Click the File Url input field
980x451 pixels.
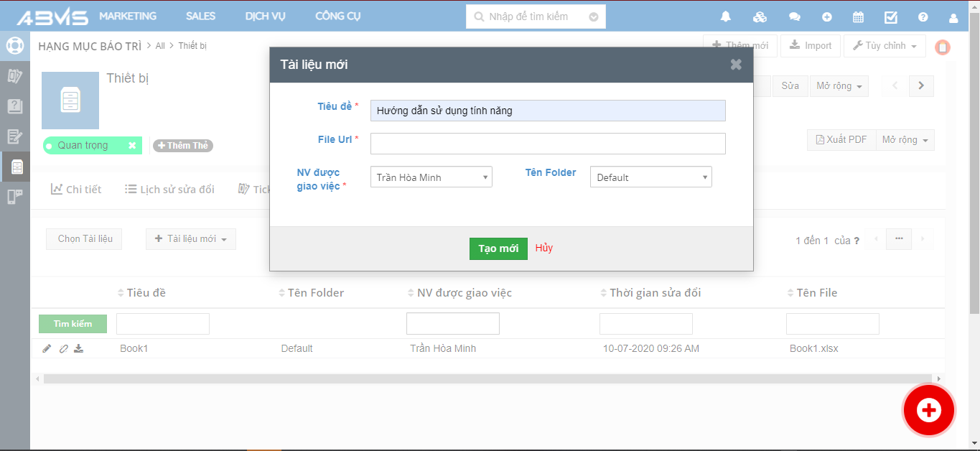[x=547, y=144]
